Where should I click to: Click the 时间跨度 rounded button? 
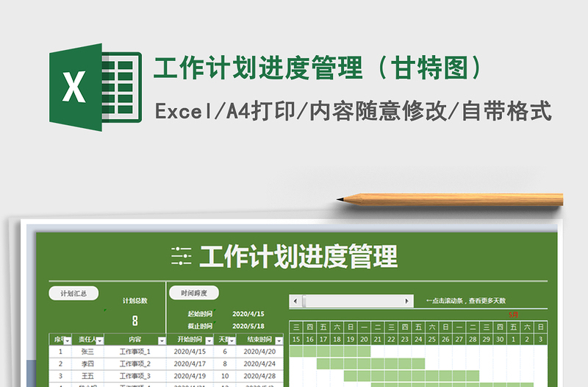coord(194,293)
